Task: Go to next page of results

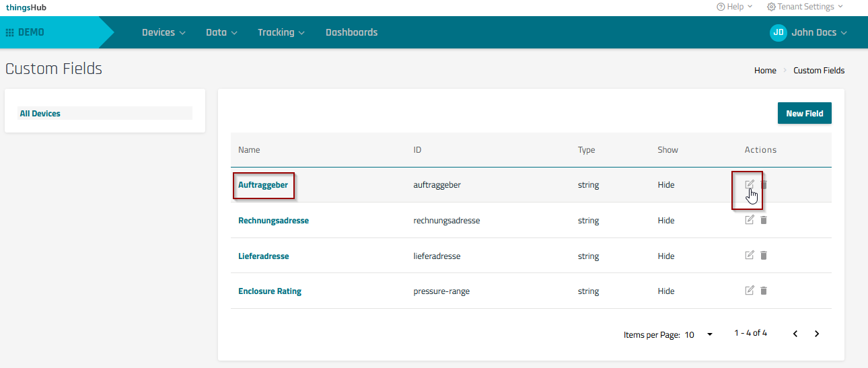Action: point(817,334)
